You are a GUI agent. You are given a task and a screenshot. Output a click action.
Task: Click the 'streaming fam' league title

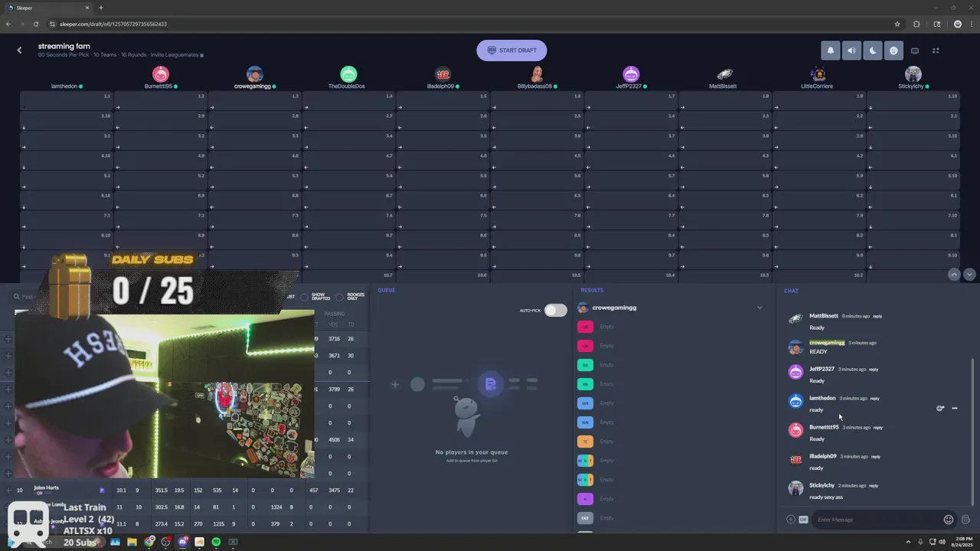pos(64,47)
